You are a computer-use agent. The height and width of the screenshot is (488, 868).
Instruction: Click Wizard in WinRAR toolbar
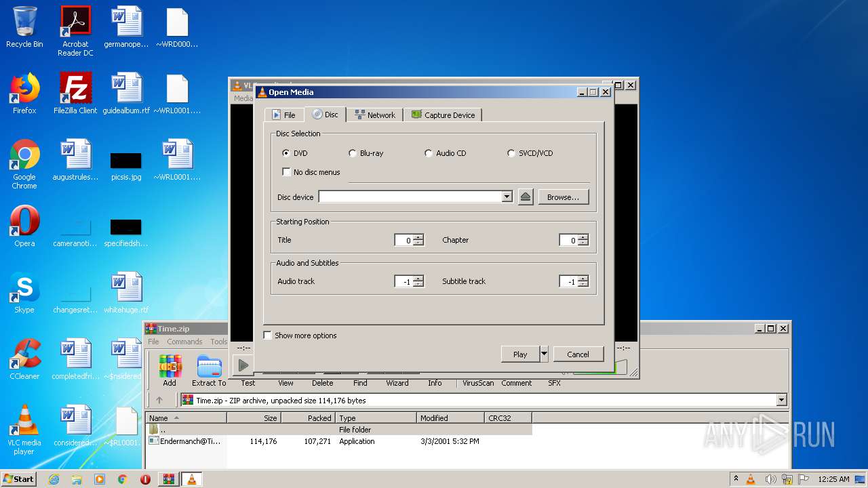[397, 383]
